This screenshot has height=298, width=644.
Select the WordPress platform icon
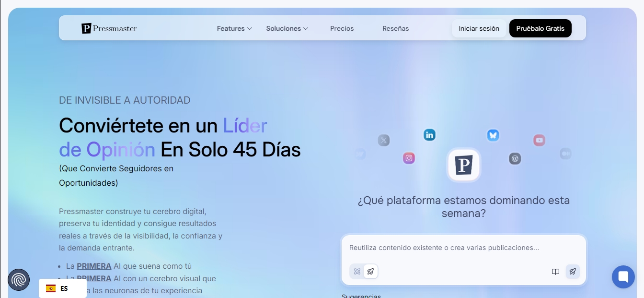(x=515, y=158)
